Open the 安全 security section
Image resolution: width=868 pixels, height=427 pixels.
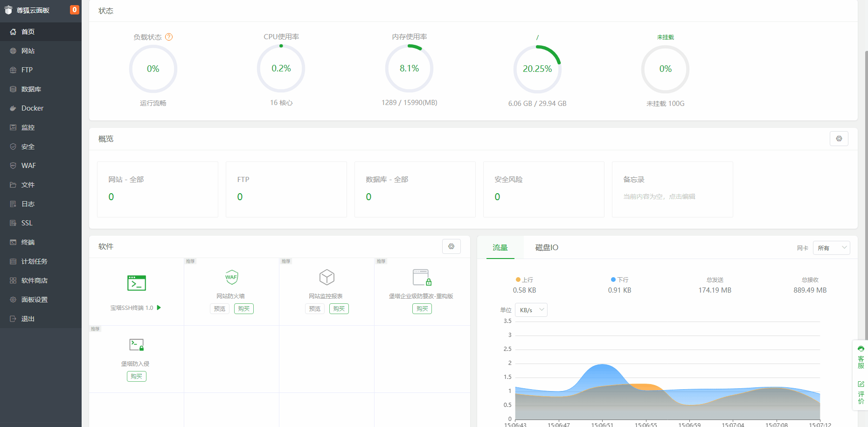tap(41, 147)
